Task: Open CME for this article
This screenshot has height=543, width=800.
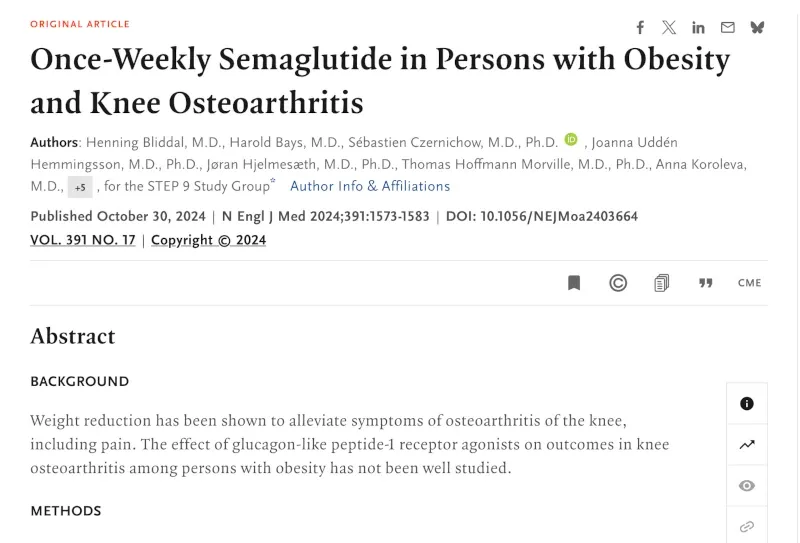Action: 749,283
